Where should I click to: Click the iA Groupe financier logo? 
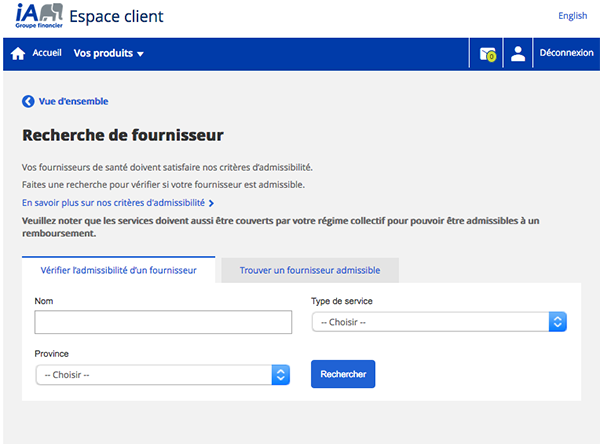(x=39, y=16)
